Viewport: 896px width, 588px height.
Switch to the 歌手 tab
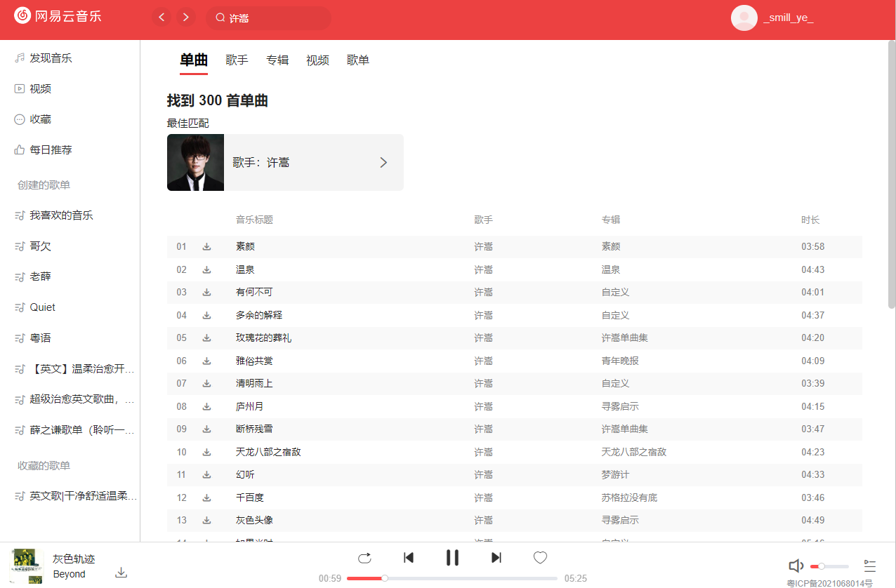pyautogui.click(x=237, y=60)
